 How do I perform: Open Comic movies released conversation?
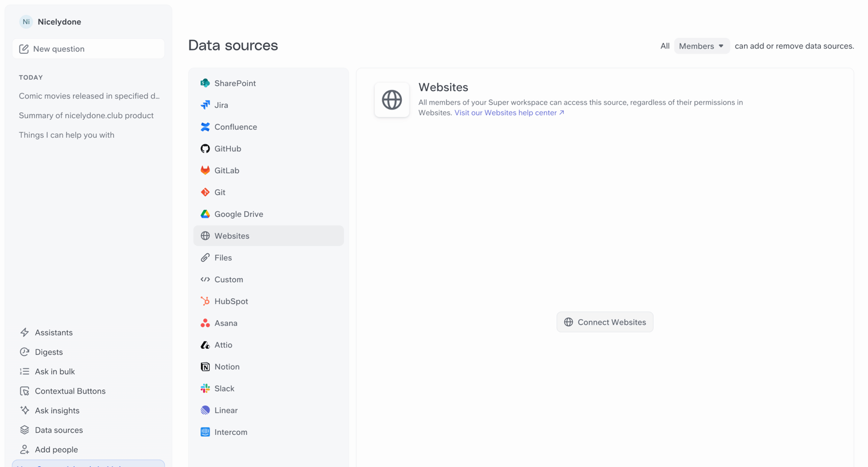(x=89, y=96)
